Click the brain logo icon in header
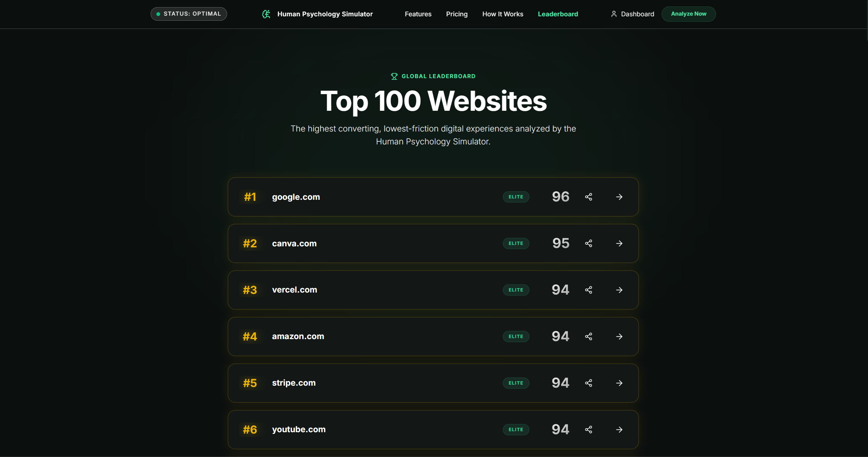The width and height of the screenshot is (868, 457). tap(266, 14)
